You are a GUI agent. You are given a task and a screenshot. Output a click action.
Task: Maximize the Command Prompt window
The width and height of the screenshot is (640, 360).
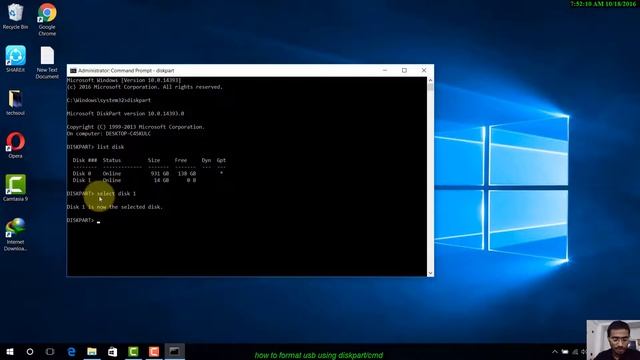click(x=404, y=70)
